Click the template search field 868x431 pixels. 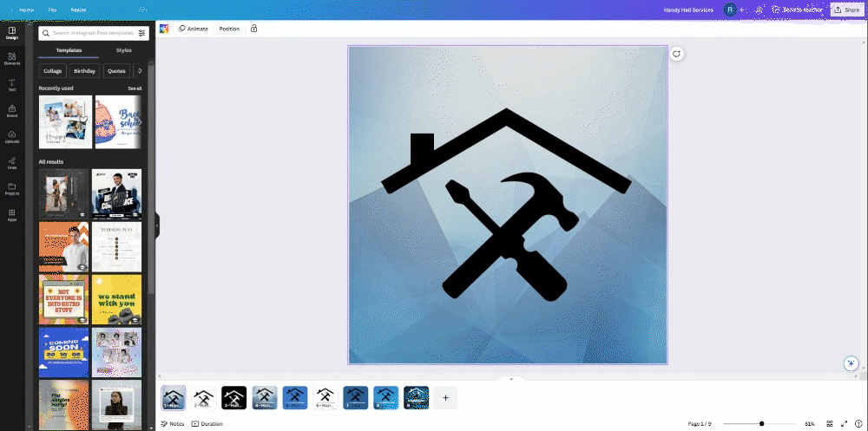click(x=94, y=33)
